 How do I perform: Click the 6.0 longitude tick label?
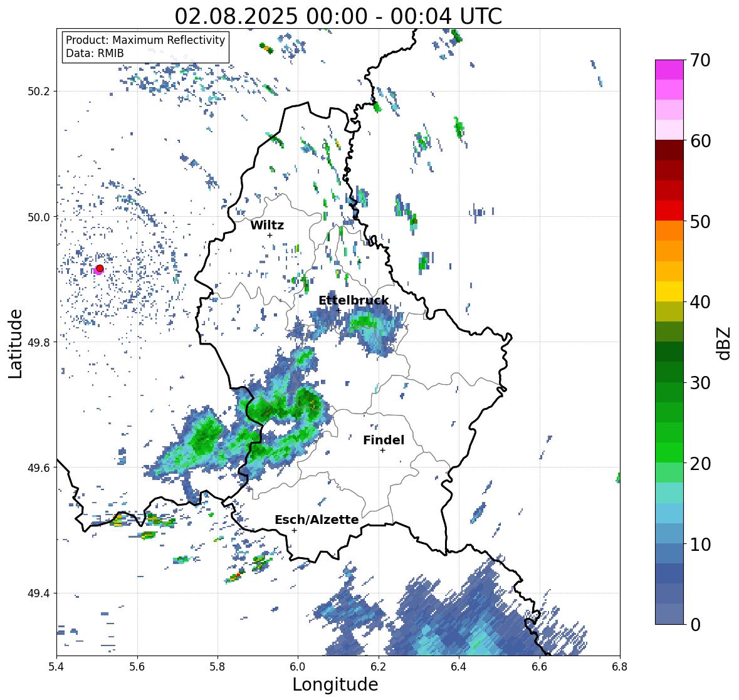click(x=298, y=667)
